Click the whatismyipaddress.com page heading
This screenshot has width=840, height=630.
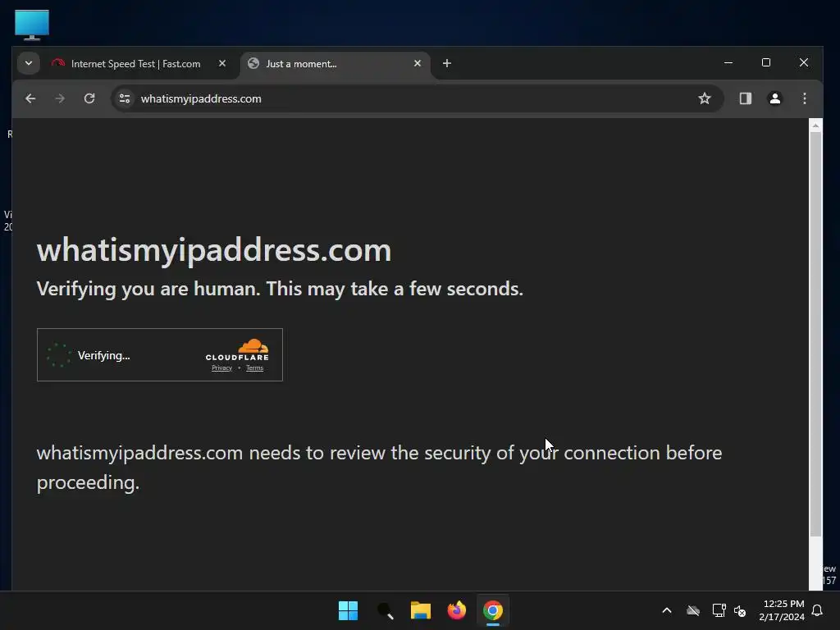214,250
